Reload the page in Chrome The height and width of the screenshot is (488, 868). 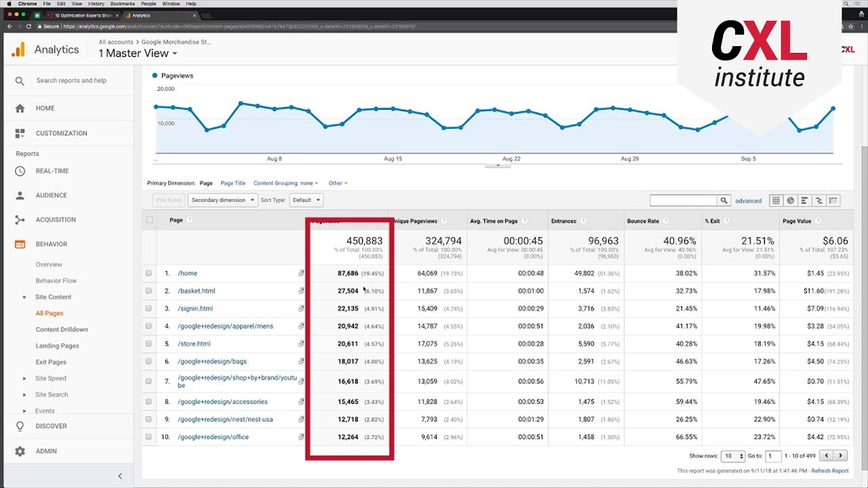pyautogui.click(x=28, y=26)
